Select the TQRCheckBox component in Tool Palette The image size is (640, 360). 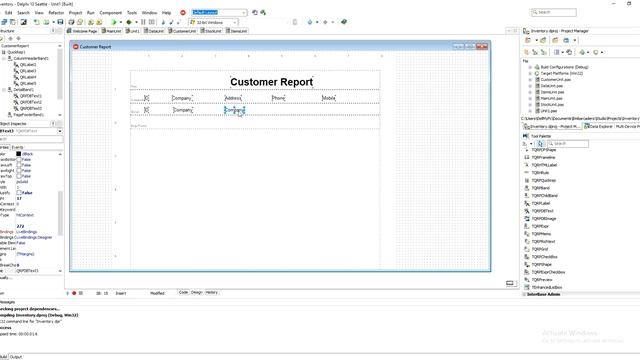pos(544,257)
